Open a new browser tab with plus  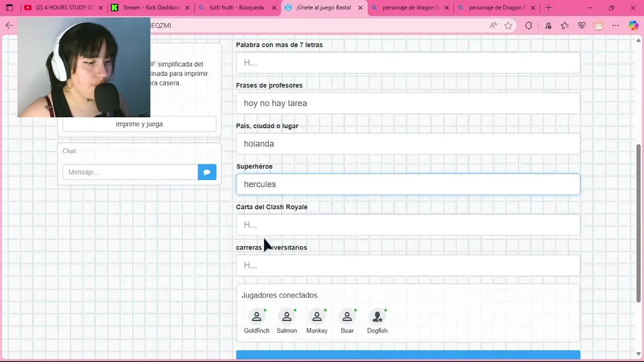(x=548, y=8)
